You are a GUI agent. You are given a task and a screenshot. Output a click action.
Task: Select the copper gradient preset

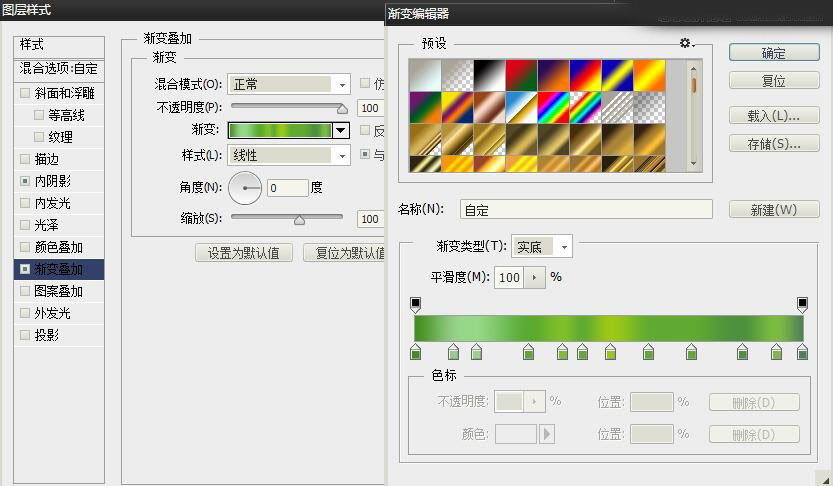489,107
